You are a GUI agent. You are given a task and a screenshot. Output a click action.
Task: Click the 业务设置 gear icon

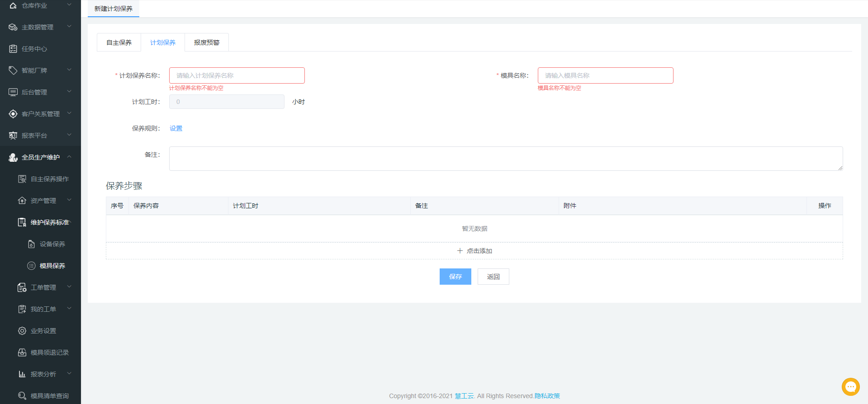(x=22, y=331)
